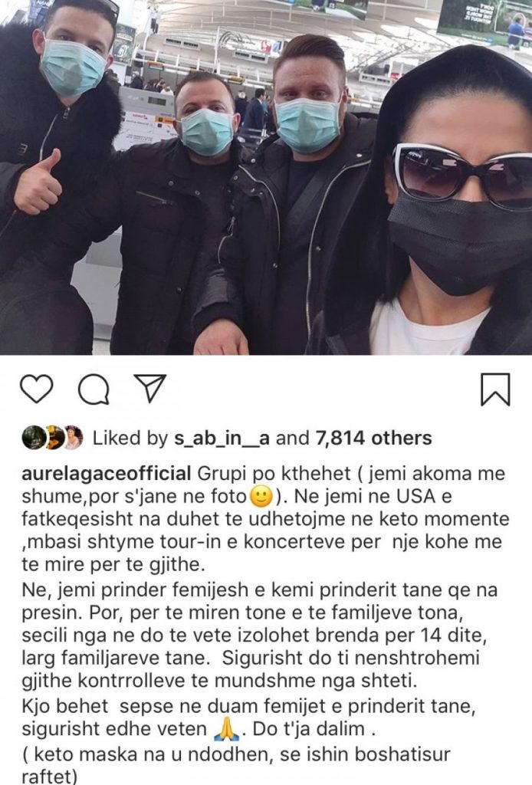Select caption paragraph starting 'Ne, jemi prinder'
The image size is (532, 785).
coord(259,636)
